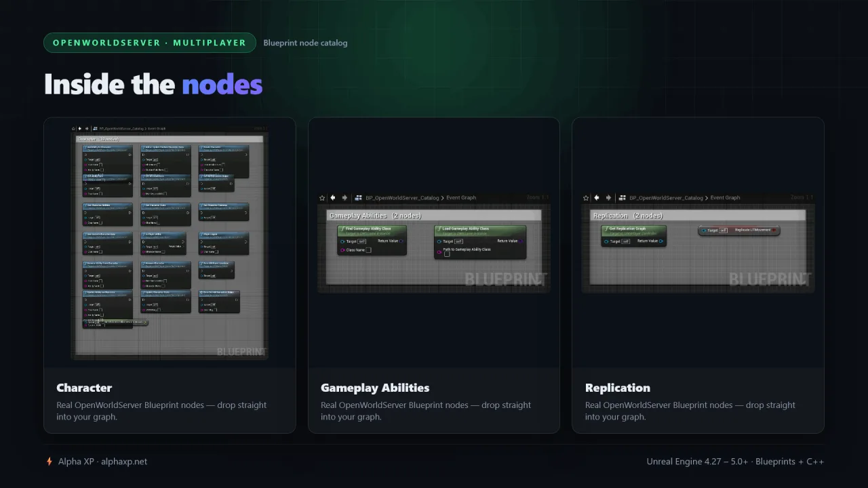Click the Unreal Engine 4.27 – 5.0+ footer text
This screenshot has height=488, width=868.
(735, 462)
